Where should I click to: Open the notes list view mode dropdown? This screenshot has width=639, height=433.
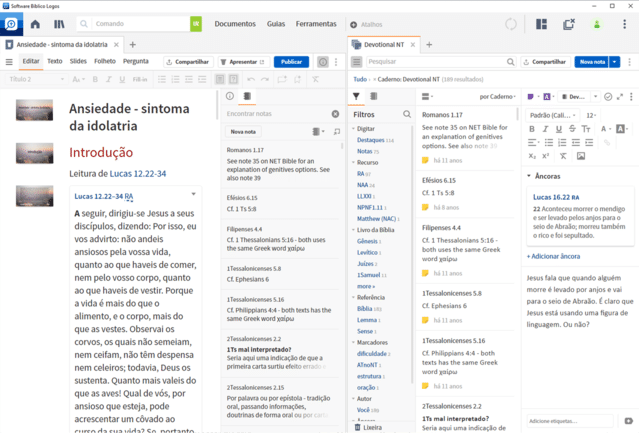point(427,97)
